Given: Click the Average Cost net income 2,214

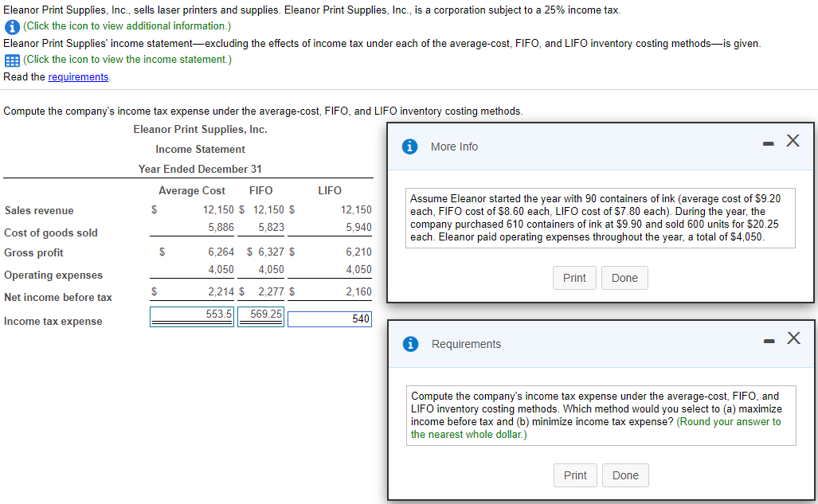Looking at the screenshot, I should click(x=221, y=292).
